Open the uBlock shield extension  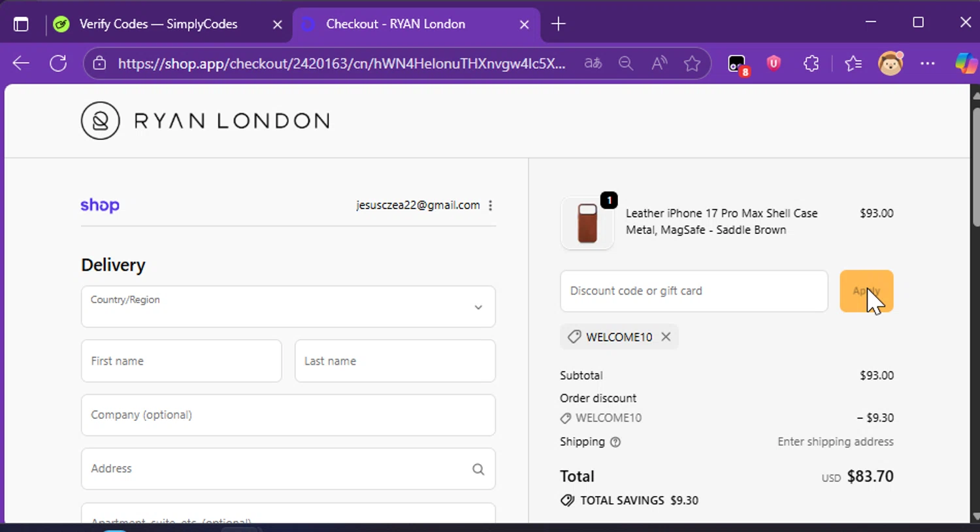tap(774, 63)
